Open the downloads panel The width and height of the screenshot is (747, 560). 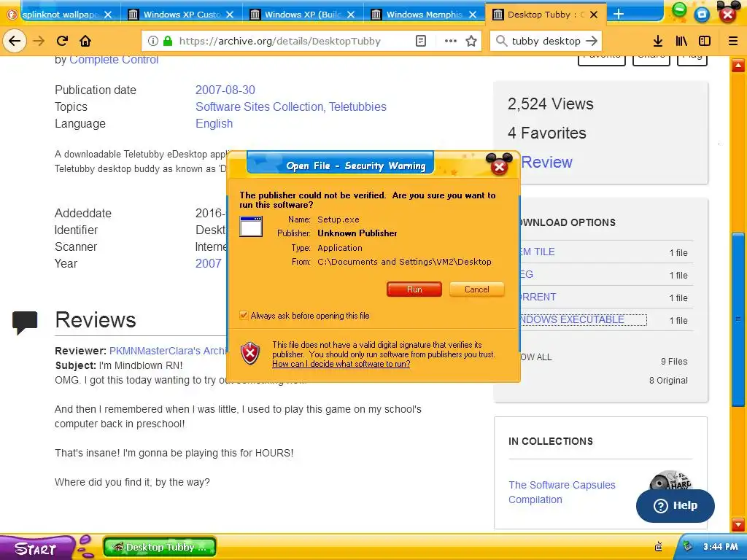coord(658,41)
